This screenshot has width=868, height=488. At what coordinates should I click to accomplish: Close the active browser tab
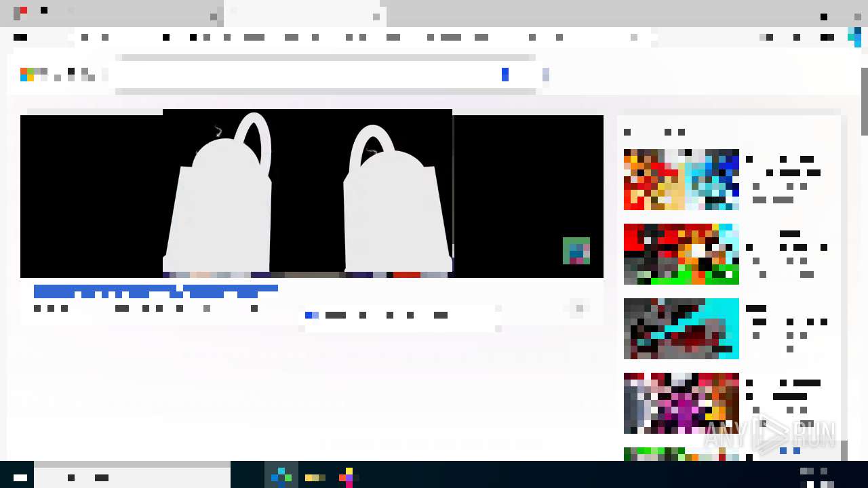pyautogui.click(x=376, y=16)
